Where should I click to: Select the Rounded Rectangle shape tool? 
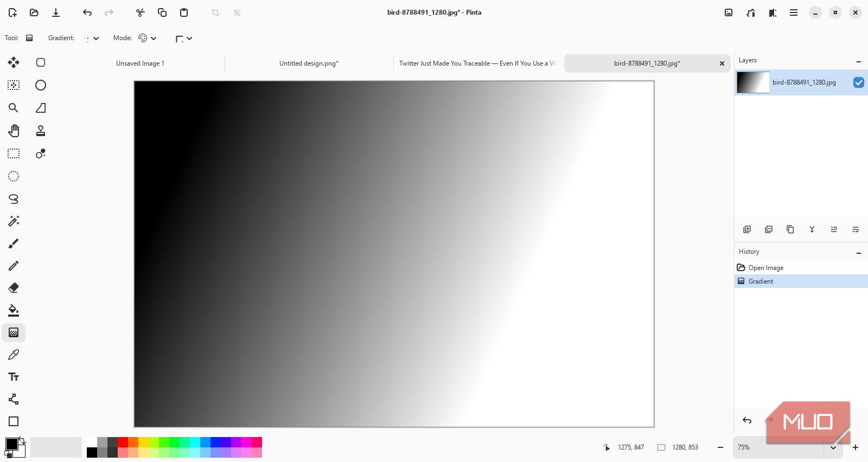point(41,62)
